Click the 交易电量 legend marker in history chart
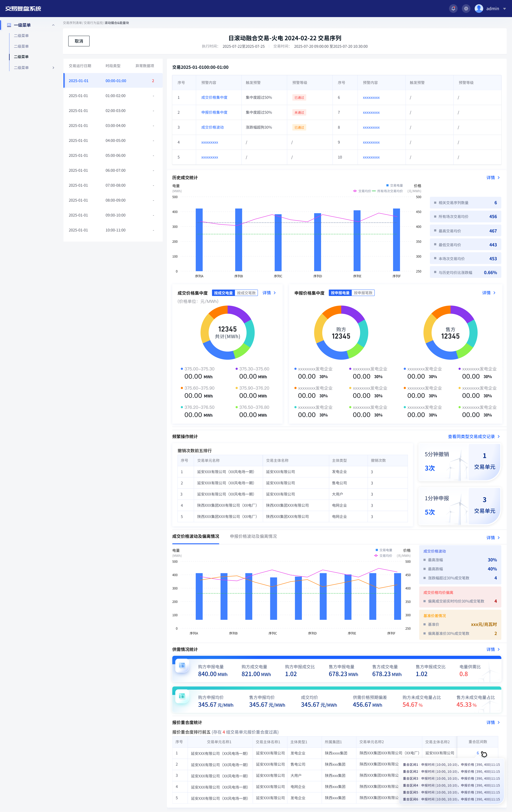512x812 pixels. 387,185
